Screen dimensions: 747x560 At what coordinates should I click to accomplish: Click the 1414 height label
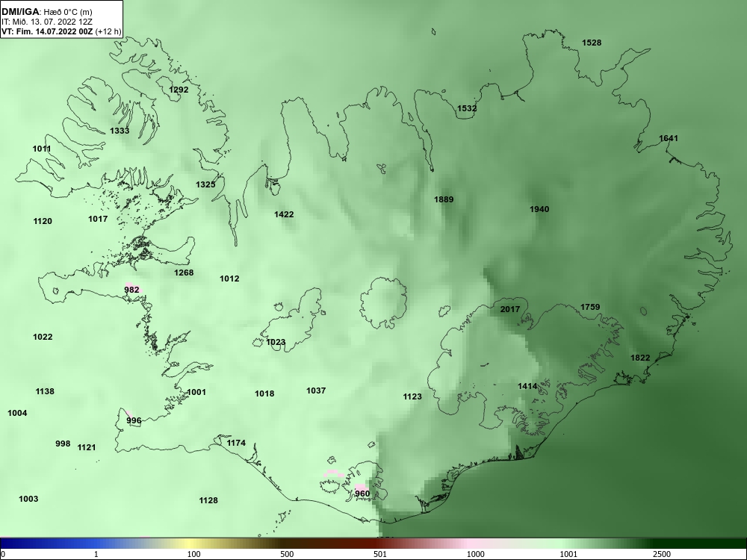tap(528, 386)
